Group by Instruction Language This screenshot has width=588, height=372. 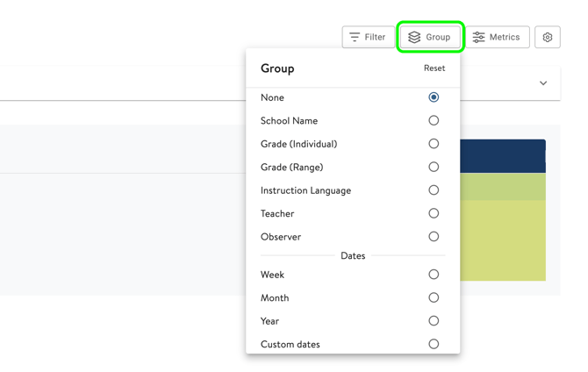pos(434,190)
